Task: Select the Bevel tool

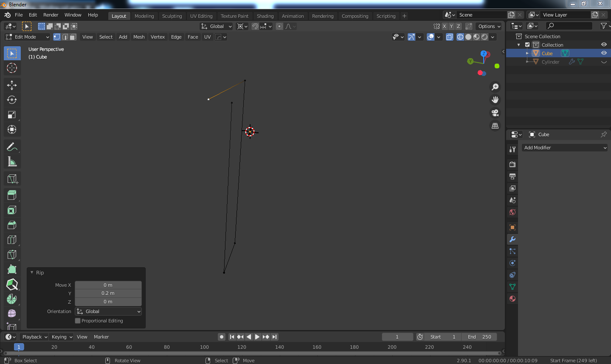Action: (x=12, y=225)
